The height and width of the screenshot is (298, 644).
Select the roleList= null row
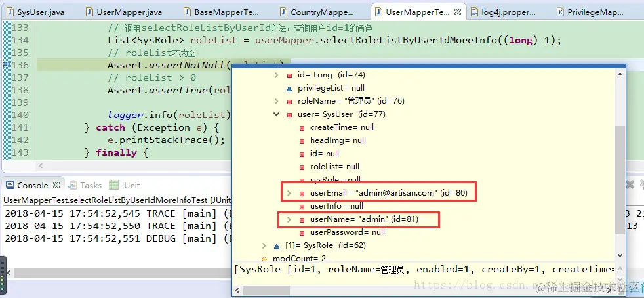(x=334, y=167)
